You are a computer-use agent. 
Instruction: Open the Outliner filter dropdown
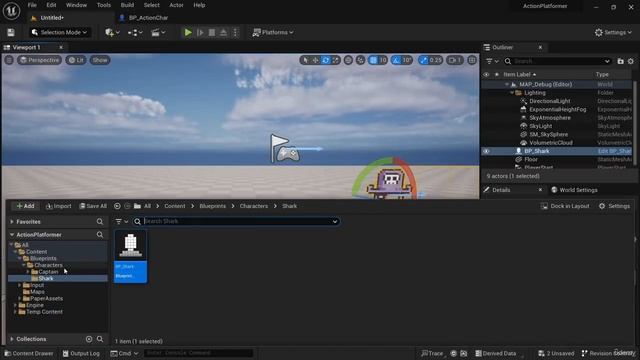pos(492,61)
